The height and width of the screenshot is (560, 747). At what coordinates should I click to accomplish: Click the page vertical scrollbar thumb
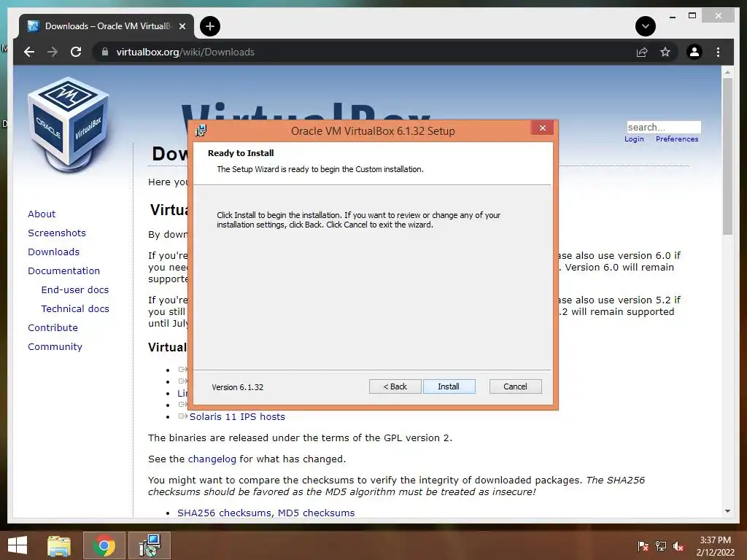[727, 156]
